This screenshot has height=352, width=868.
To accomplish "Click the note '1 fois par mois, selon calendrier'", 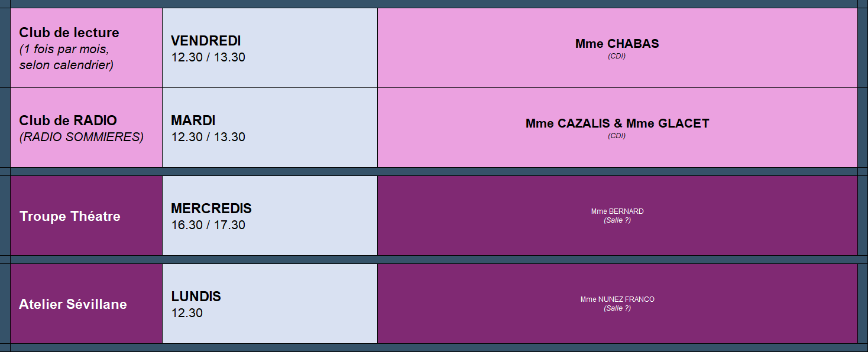I will pyautogui.click(x=66, y=57).
